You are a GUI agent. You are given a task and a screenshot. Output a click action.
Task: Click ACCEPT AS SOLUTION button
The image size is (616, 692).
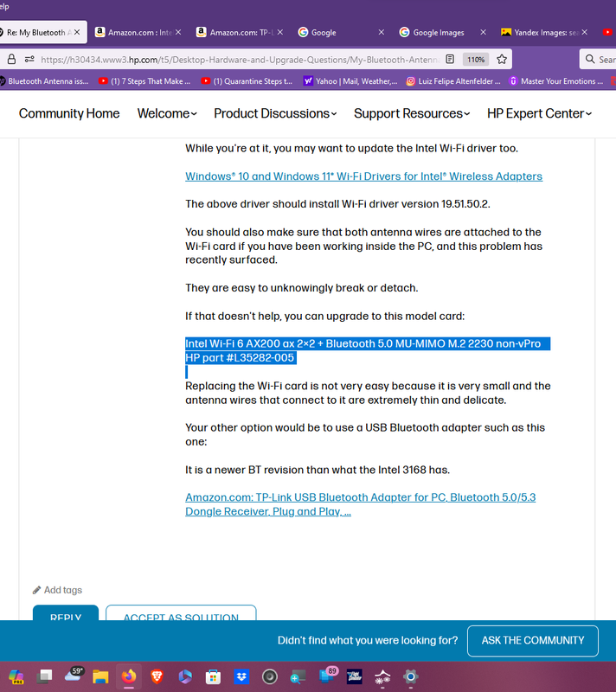181,613
